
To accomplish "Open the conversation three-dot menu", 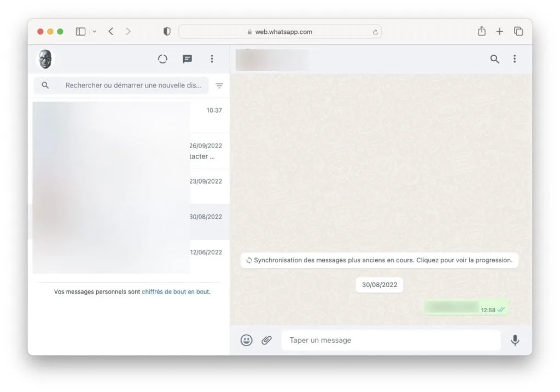I will [x=515, y=59].
